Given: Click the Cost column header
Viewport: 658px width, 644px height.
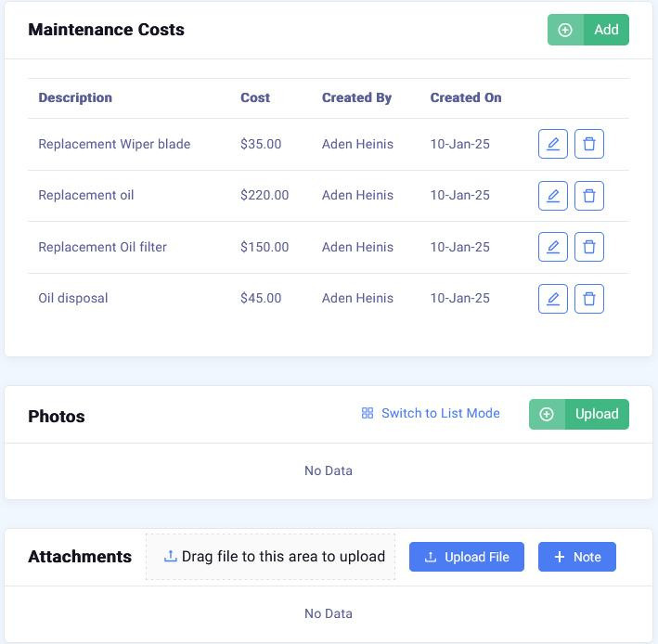Looking at the screenshot, I should tap(255, 97).
